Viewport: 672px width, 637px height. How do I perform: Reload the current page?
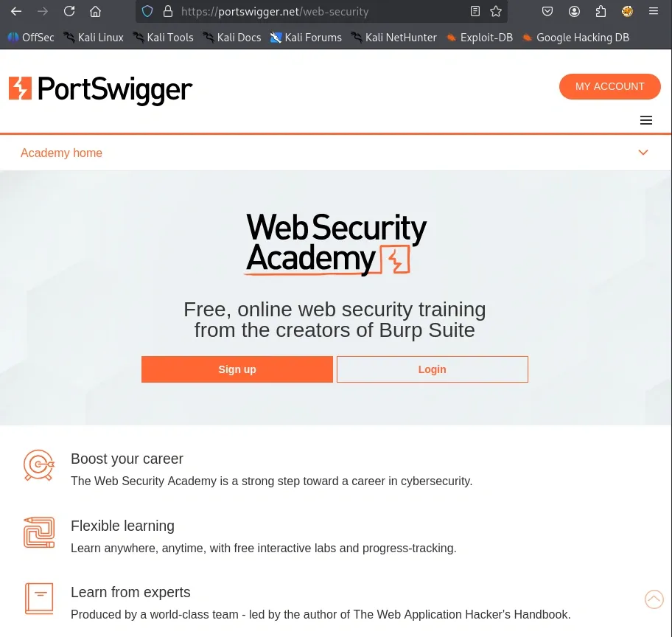(x=69, y=12)
